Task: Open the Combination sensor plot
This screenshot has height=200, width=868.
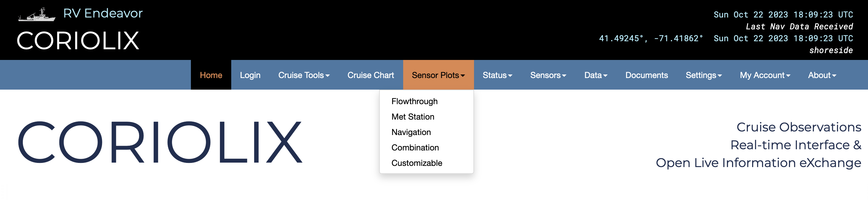Action: pyautogui.click(x=415, y=147)
